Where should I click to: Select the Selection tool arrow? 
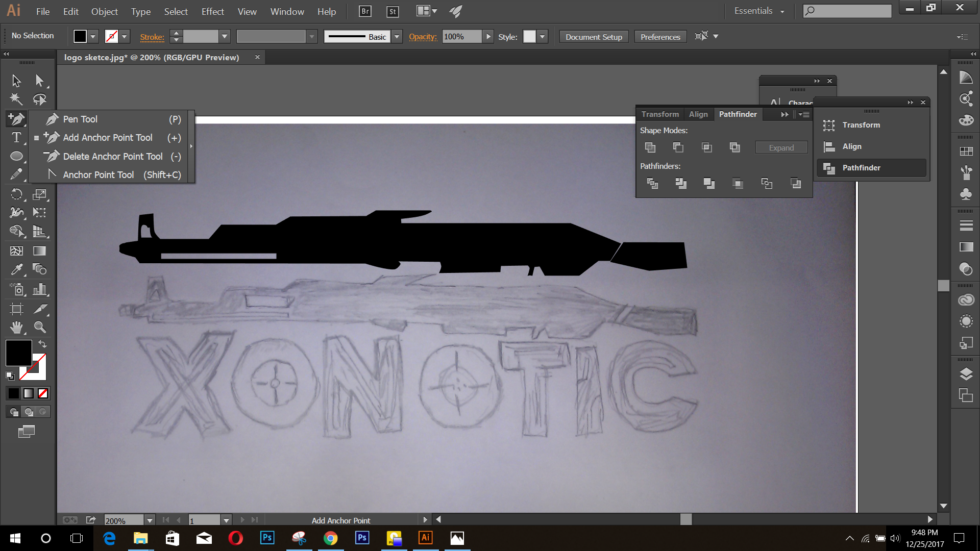pos(16,81)
